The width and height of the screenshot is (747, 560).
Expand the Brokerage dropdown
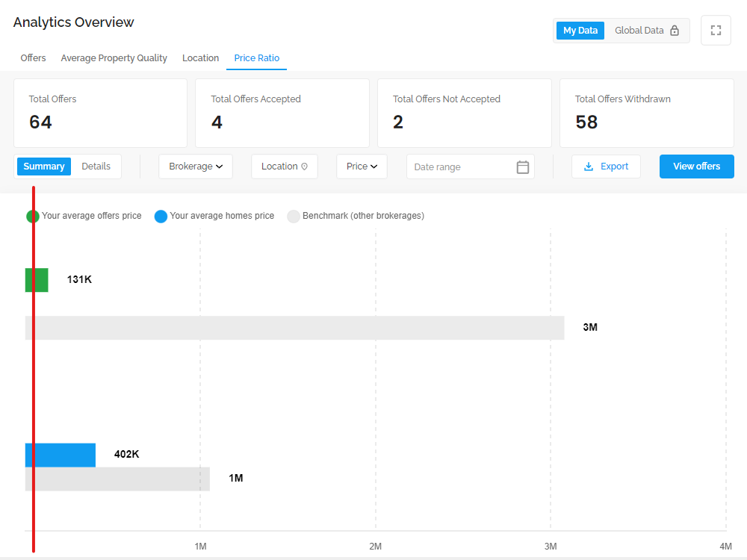coord(196,167)
